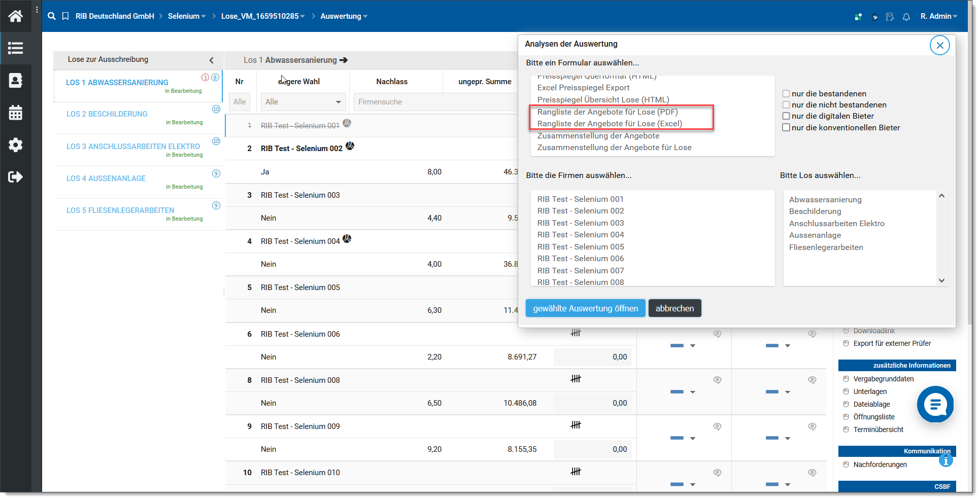Click the soccer-ball icon next to Selenium 004
This screenshot has width=980, height=500.
coord(347,239)
